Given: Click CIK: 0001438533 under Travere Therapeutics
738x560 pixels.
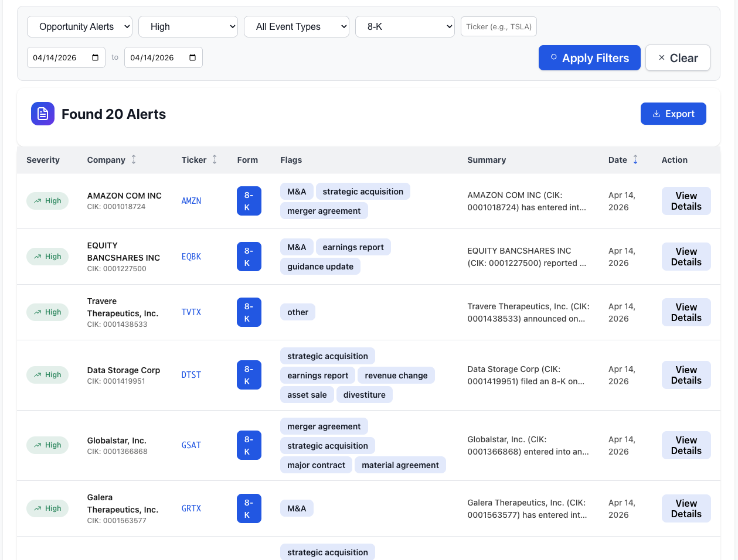Looking at the screenshot, I should [117, 325].
